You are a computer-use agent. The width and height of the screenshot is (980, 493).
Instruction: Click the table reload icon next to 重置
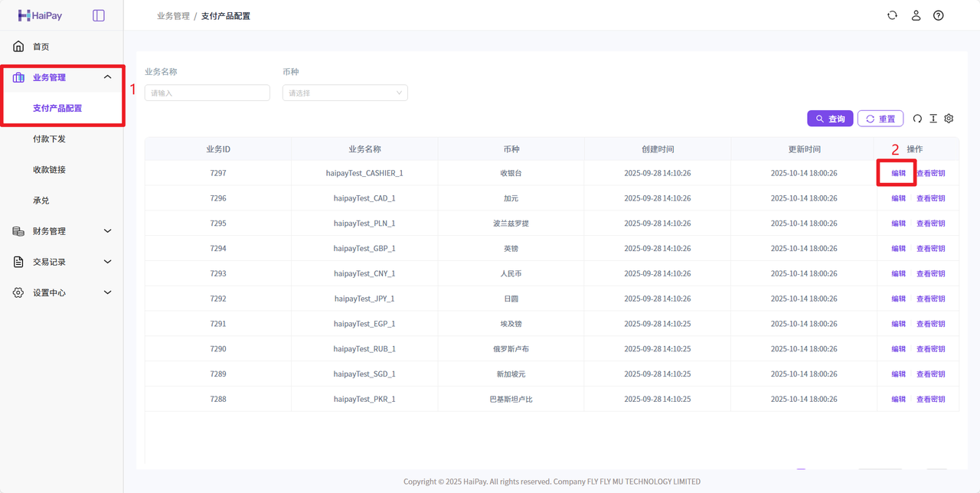coord(917,119)
